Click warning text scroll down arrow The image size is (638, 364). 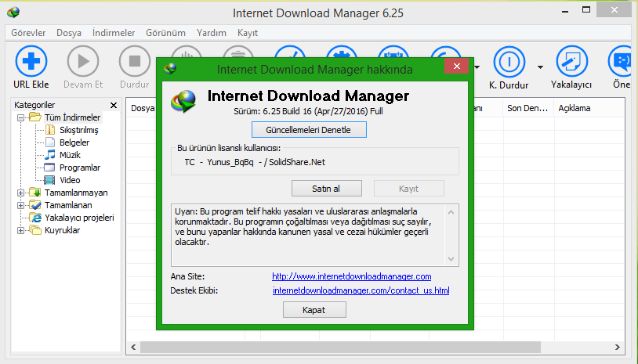pos(451,259)
